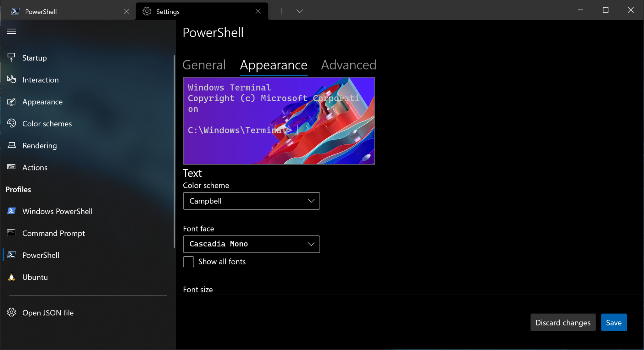The image size is (644, 350).
Task: Open the new tab dropdown chevron
Action: pos(299,11)
